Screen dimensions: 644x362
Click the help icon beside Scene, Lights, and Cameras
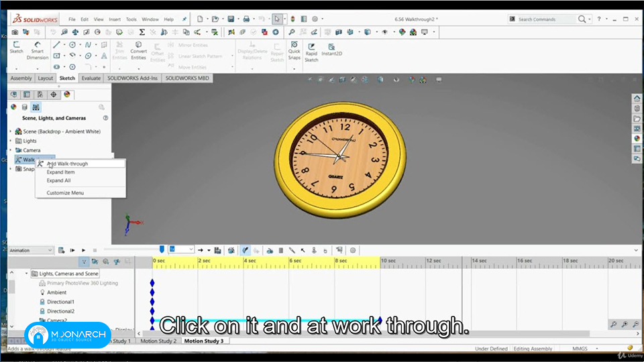(x=105, y=118)
